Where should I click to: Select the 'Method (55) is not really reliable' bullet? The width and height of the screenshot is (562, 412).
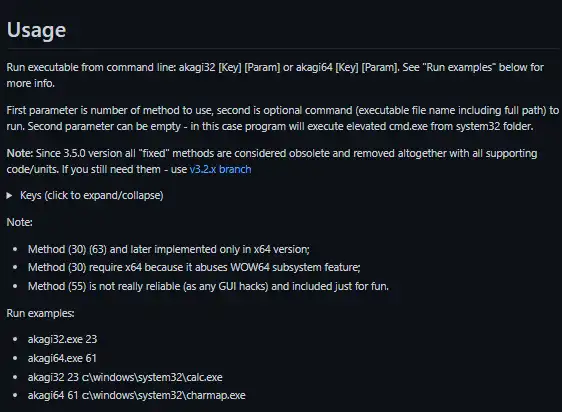point(208,286)
